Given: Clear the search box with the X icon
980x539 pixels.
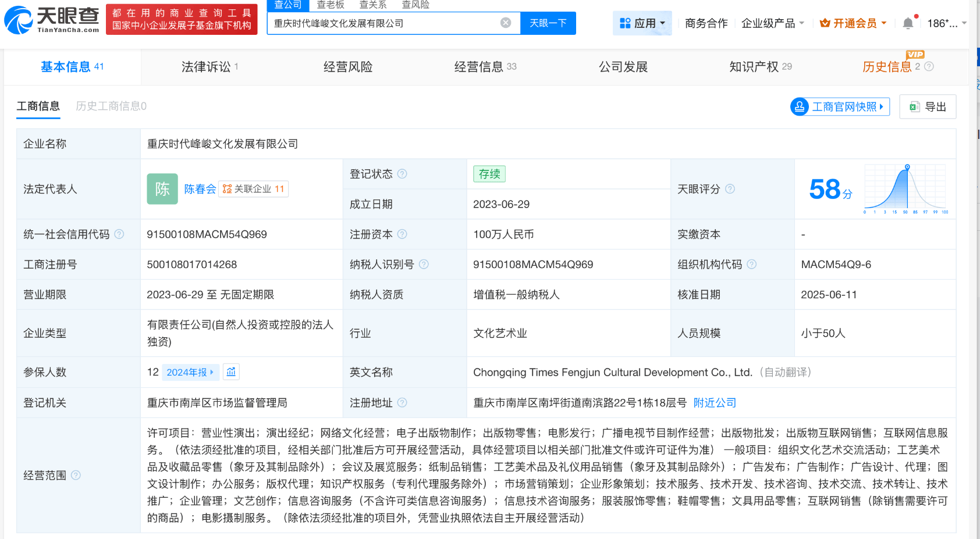Looking at the screenshot, I should [506, 23].
